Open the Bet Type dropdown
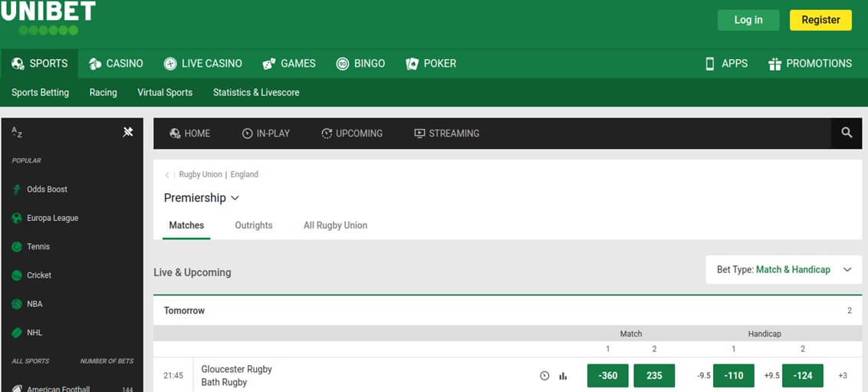The image size is (868, 392). (x=784, y=269)
